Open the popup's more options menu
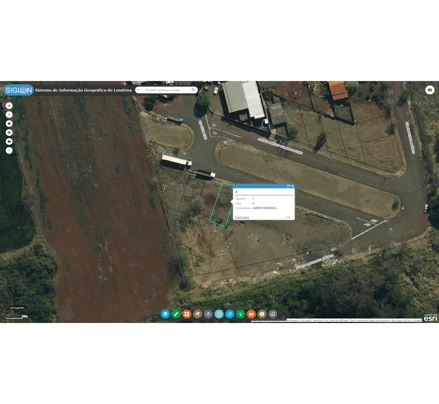Viewport: 439px width, 404px height. tap(288, 217)
